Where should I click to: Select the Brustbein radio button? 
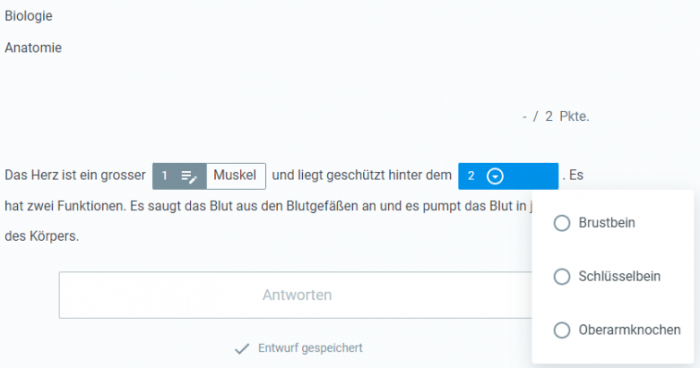[x=562, y=223]
